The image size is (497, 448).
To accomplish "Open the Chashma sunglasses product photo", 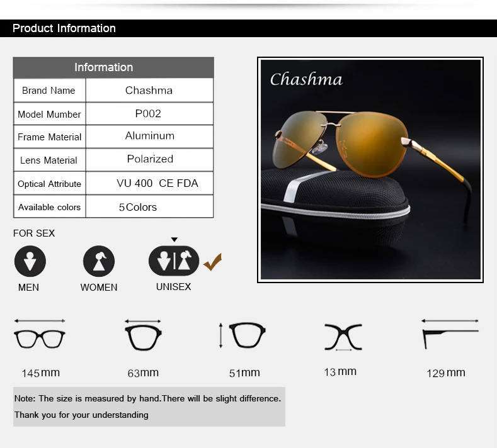I will pyautogui.click(x=370, y=170).
